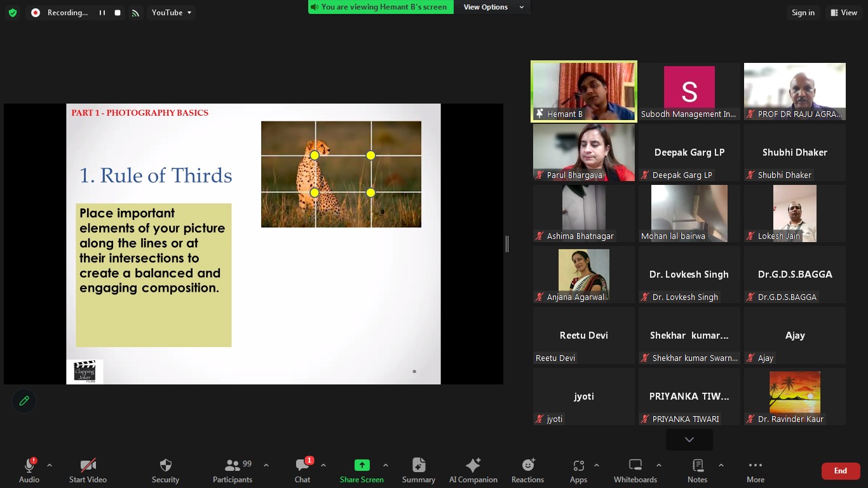Open the More menu
This screenshot has height=488, width=868.
click(755, 470)
